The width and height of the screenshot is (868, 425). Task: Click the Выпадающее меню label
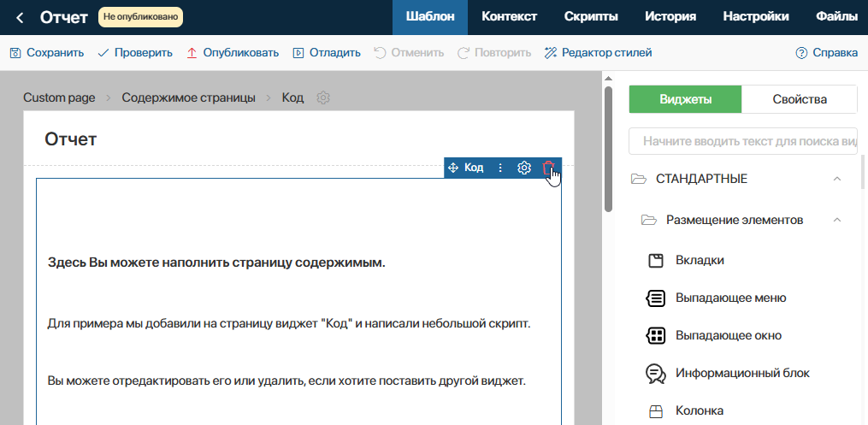(x=730, y=298)
